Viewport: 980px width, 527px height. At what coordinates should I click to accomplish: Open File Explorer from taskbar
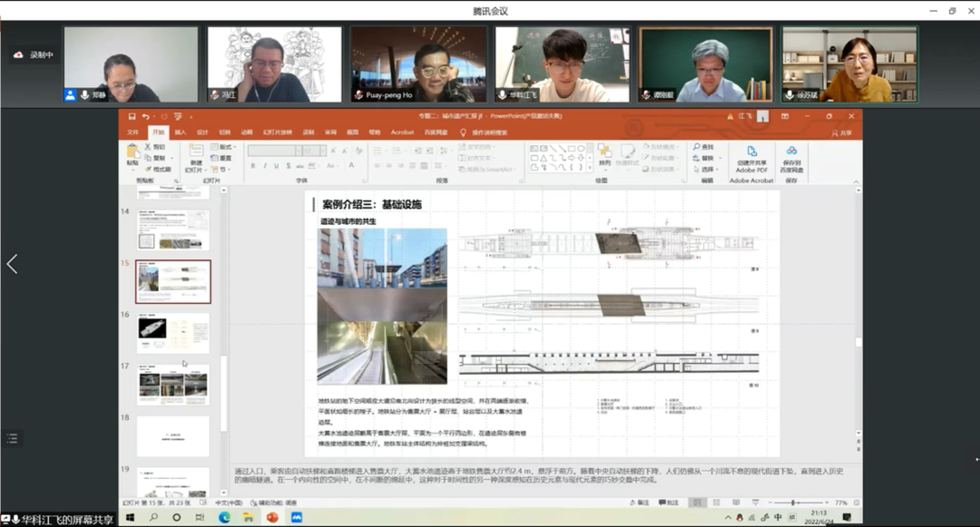coord(248,518)
